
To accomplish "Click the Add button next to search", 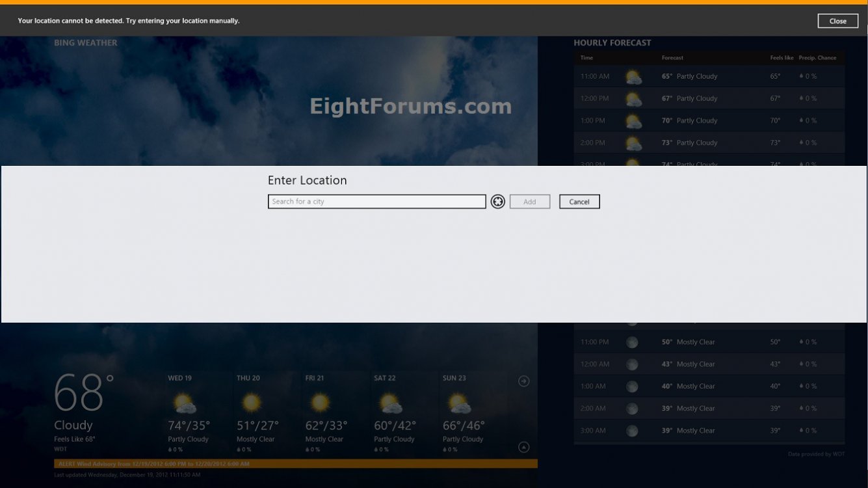I will click(x=530, y=202).
